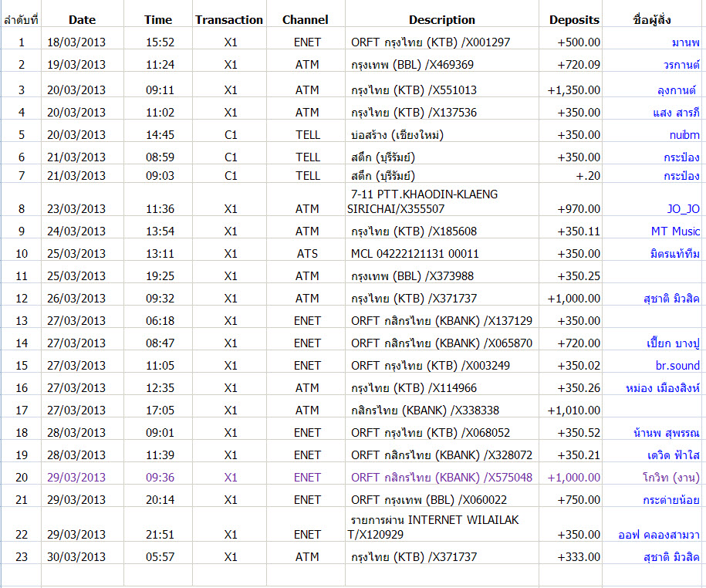Click name cell JO_JO

tap(684, 209)
